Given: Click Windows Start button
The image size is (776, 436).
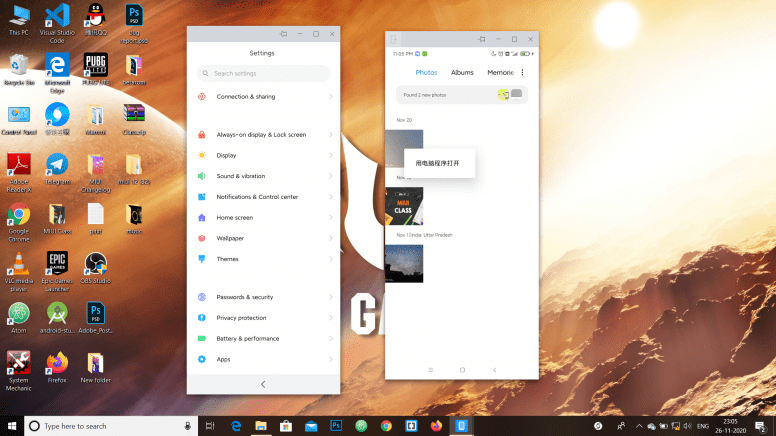Looking at the screenshot, I should (x=12, y=426).
